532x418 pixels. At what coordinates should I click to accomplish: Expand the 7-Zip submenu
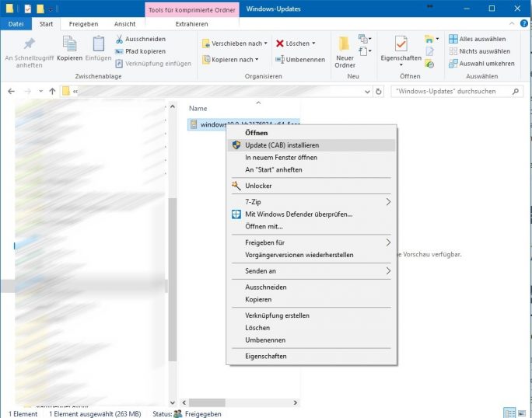pos(311,202)
